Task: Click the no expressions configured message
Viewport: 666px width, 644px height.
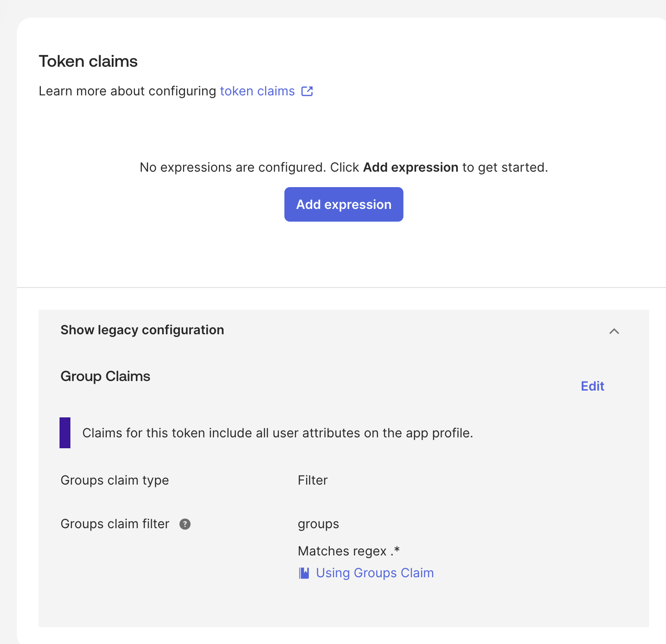Action: pos(343,167)
